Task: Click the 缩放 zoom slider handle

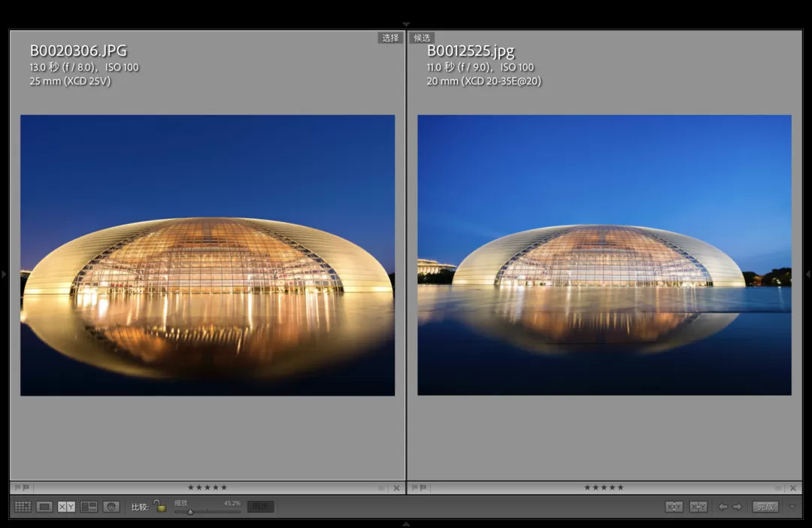Action: pos(190,511)
